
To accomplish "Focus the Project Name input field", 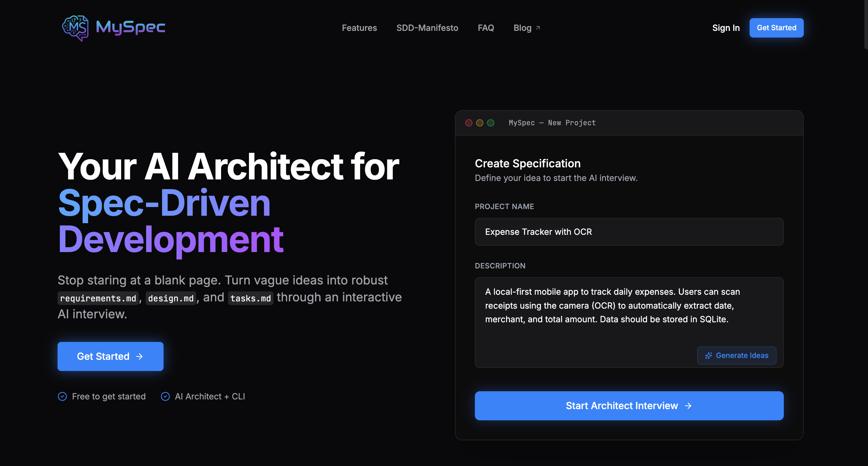I will pyautogui.click(x=629, y=232).
